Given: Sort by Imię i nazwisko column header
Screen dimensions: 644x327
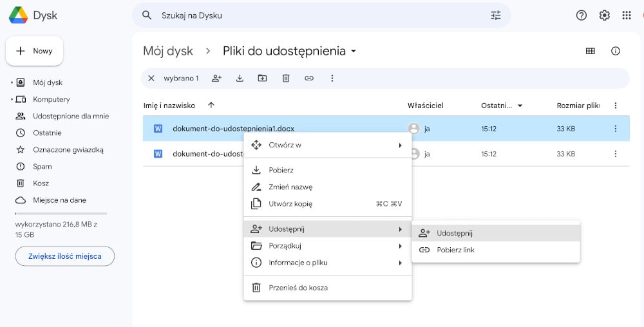Looking at the screenshot, I should pos(169,106).
